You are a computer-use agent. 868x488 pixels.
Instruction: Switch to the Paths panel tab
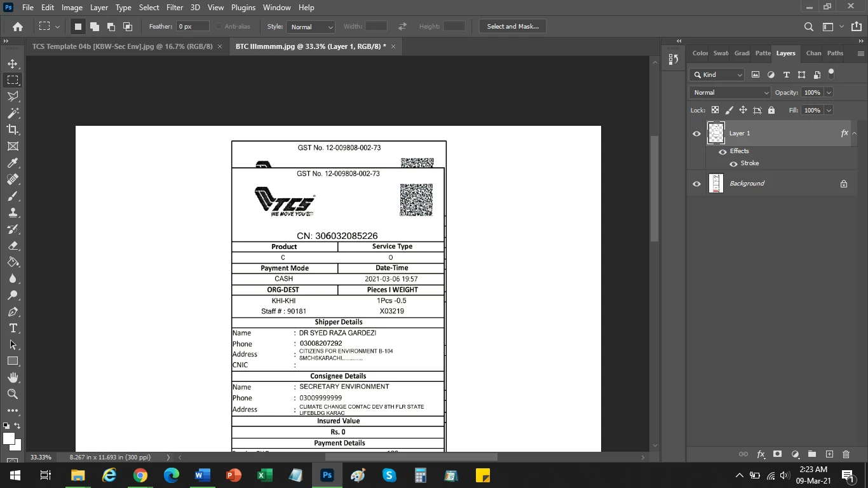coord(835,53)
